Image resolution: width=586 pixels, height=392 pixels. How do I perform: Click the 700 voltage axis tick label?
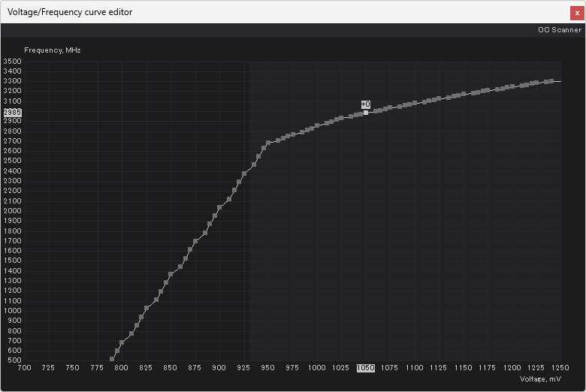[24, 368]
